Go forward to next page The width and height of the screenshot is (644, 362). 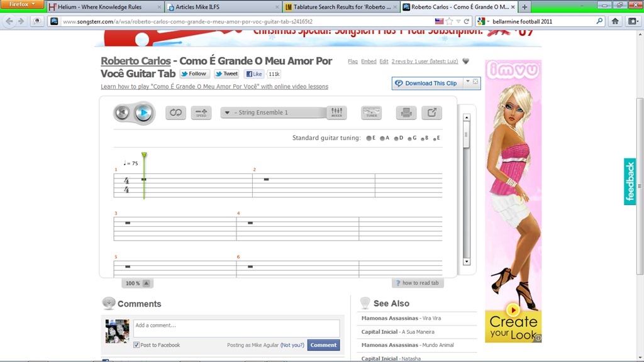tap(21, 21)
